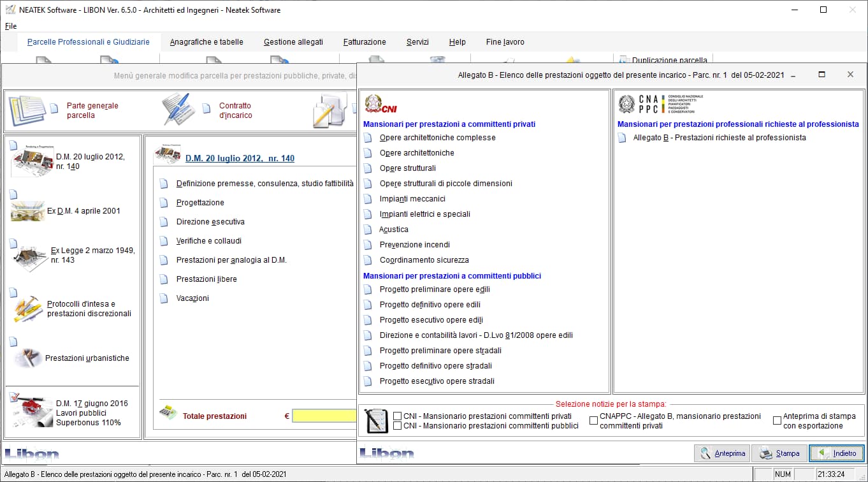Click document icon next to Direzione esecutiva
The image size is (868, 482).
163,222
